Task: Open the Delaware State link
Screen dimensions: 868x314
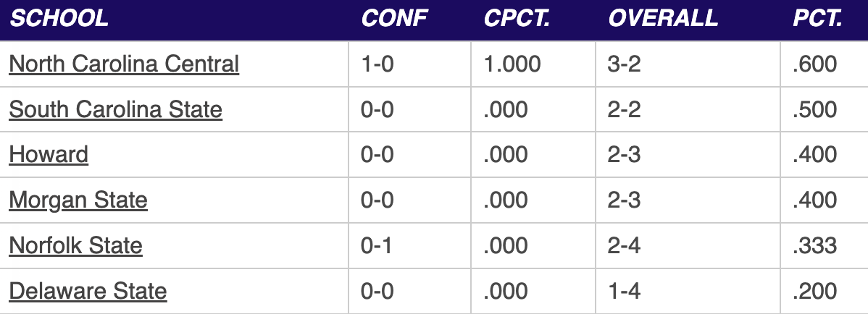Action: click(x=88, y=291)
